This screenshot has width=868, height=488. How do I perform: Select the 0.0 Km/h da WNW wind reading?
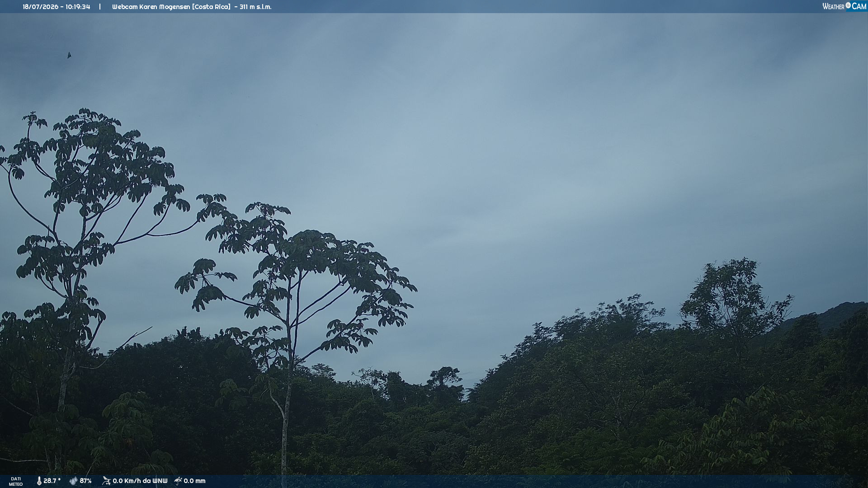(x=140, y=481)
